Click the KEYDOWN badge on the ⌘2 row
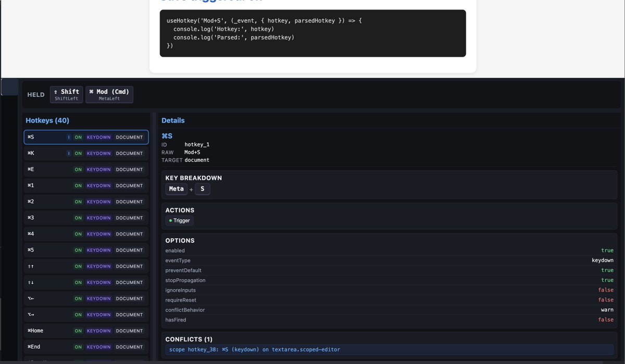Viewport: 625px width, 364px height. 99,202
